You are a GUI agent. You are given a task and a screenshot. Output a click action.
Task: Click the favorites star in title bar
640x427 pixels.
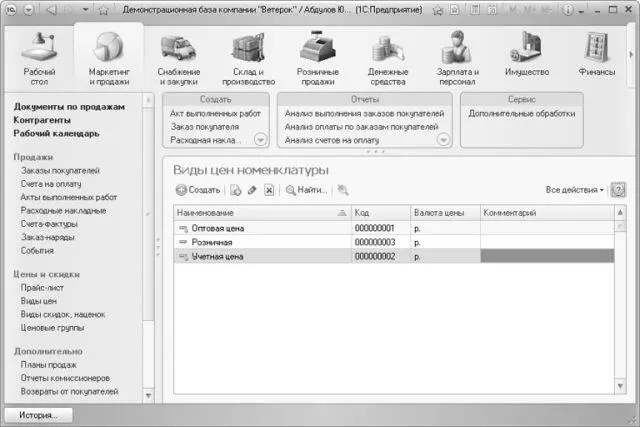103,10
